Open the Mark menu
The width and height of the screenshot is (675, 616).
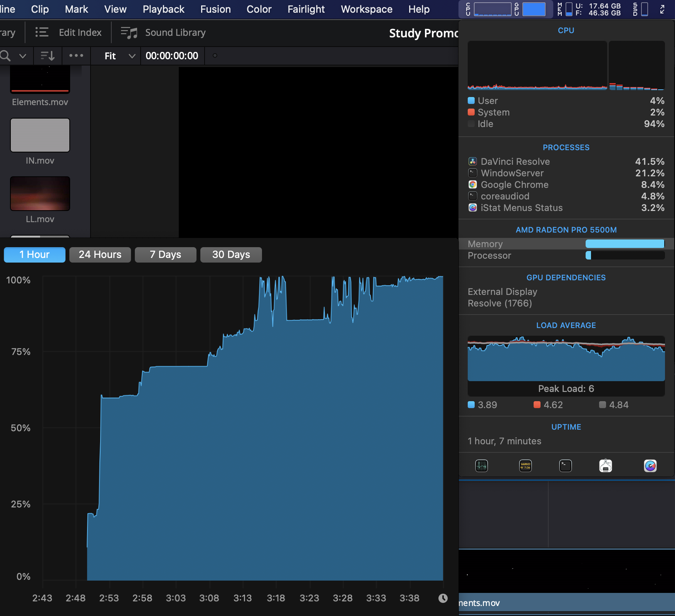tap(76, 9)
